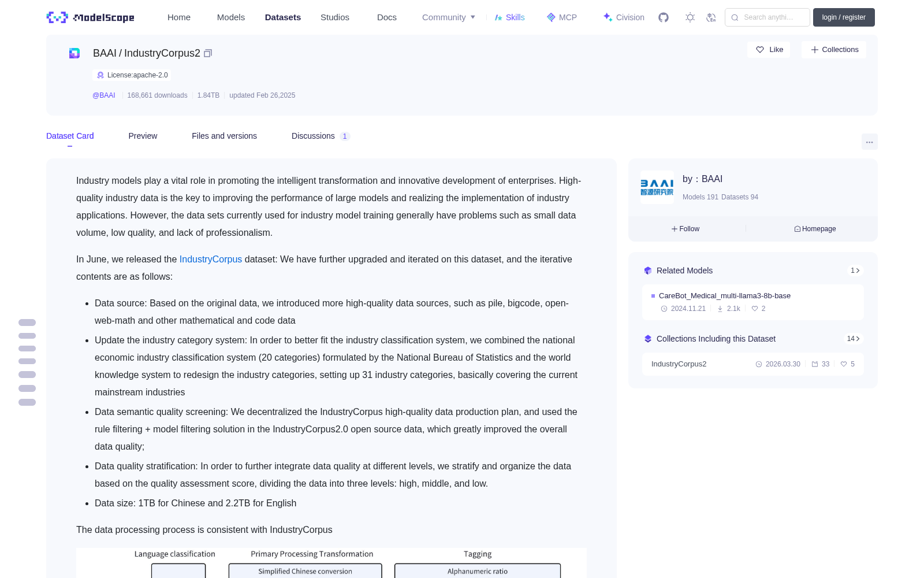
Task: Click the Discussions count badge '1'
Action: click(x=345, y=136)
